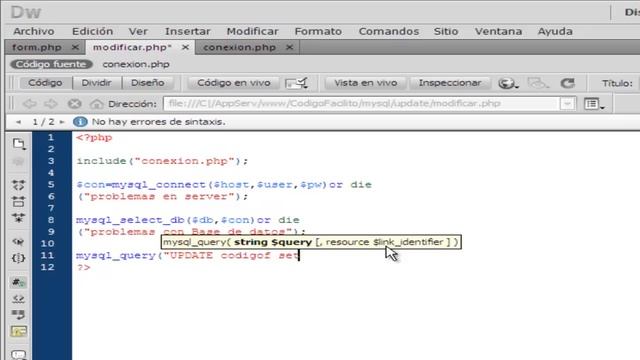640x360 pixels.
Task: Click the Apply Comment icon at toolbar bottom
Action: point(18,354)
